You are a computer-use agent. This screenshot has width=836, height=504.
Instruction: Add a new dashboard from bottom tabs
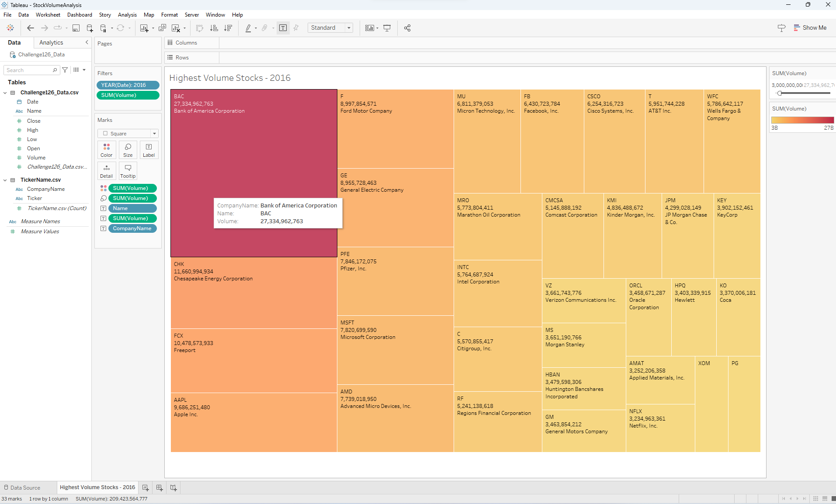click(x=160, y=487)
